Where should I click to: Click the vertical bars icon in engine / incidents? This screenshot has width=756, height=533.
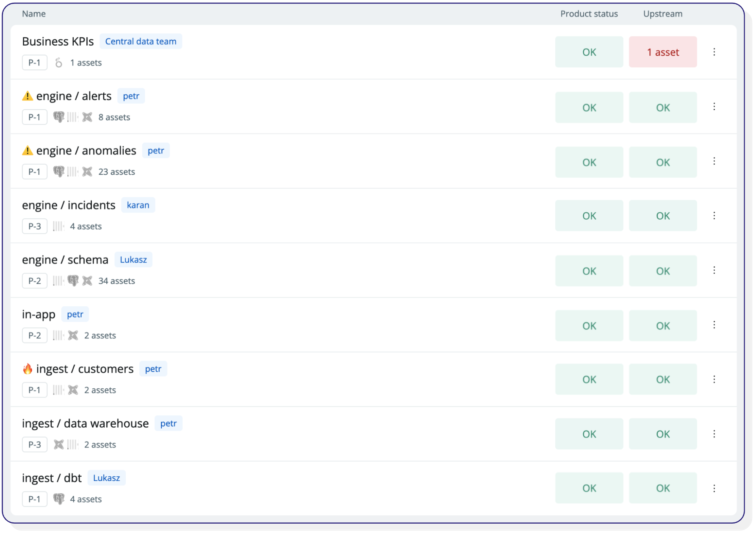tap(58, 226)
